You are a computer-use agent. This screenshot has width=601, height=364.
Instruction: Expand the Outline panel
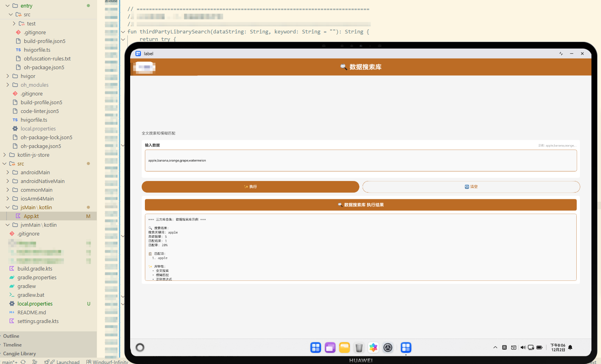[x=11, y=336]
